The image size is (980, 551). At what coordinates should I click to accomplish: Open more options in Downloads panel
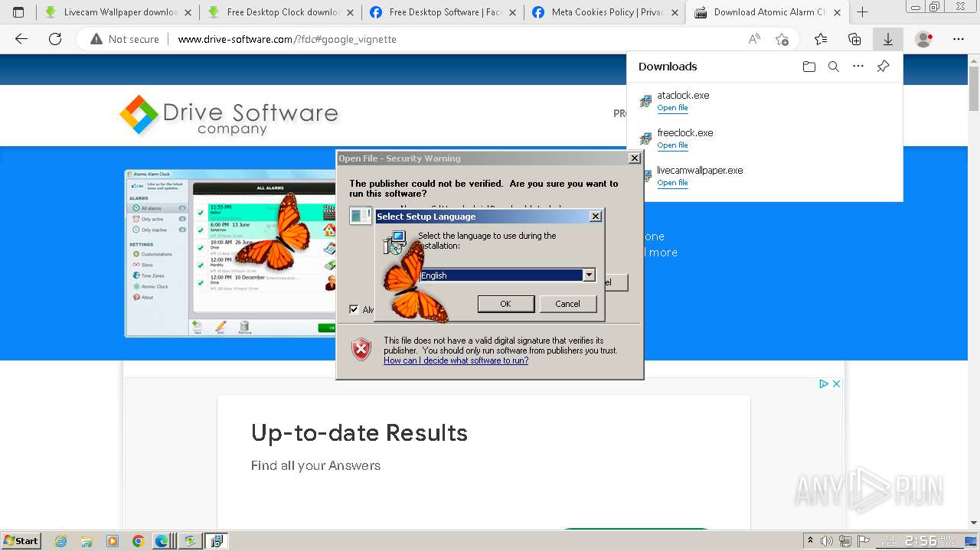coord(858,67)
